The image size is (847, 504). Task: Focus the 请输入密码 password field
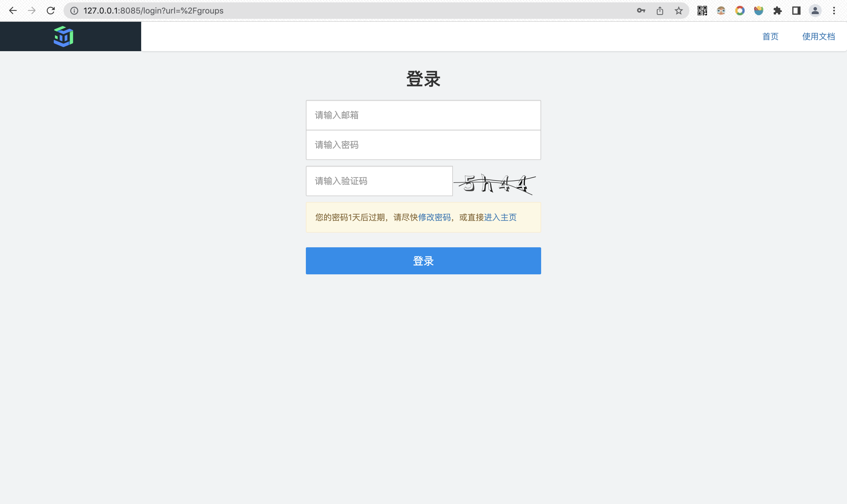point(423,145)
